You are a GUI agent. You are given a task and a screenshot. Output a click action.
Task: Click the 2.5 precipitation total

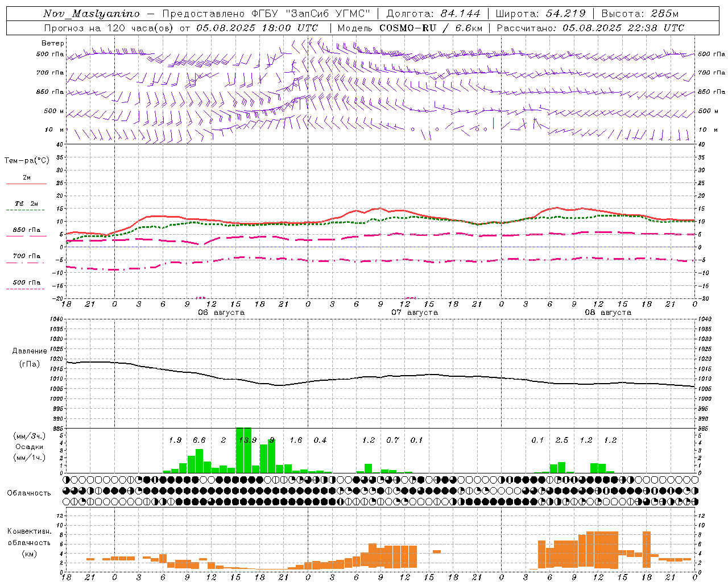562,440
